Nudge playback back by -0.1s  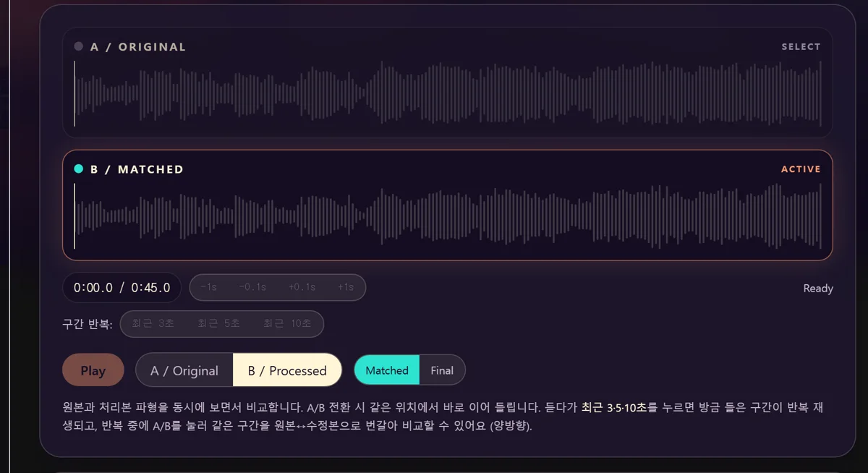(x=252, y=287)
